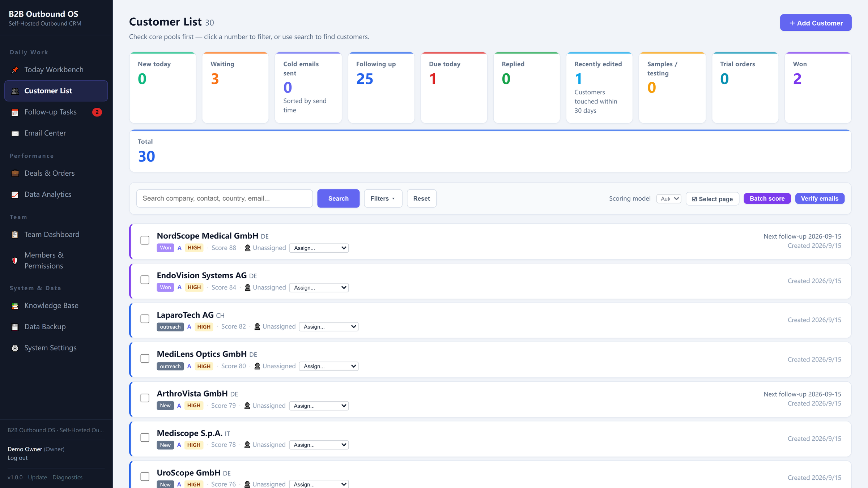
Task: Filter by the Following up card
Action: tap(381, 88)
